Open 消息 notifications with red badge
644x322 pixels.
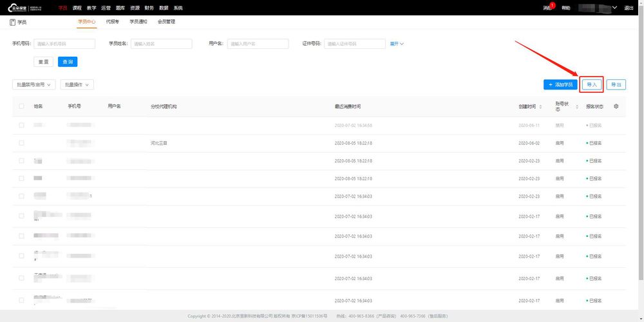click(x=548, y=7)
